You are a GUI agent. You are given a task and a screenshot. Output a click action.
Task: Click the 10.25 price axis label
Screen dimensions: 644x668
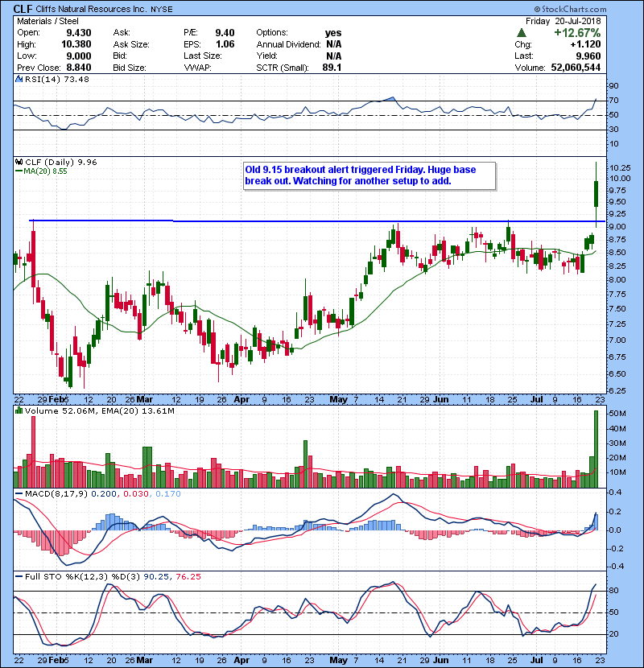620,168
